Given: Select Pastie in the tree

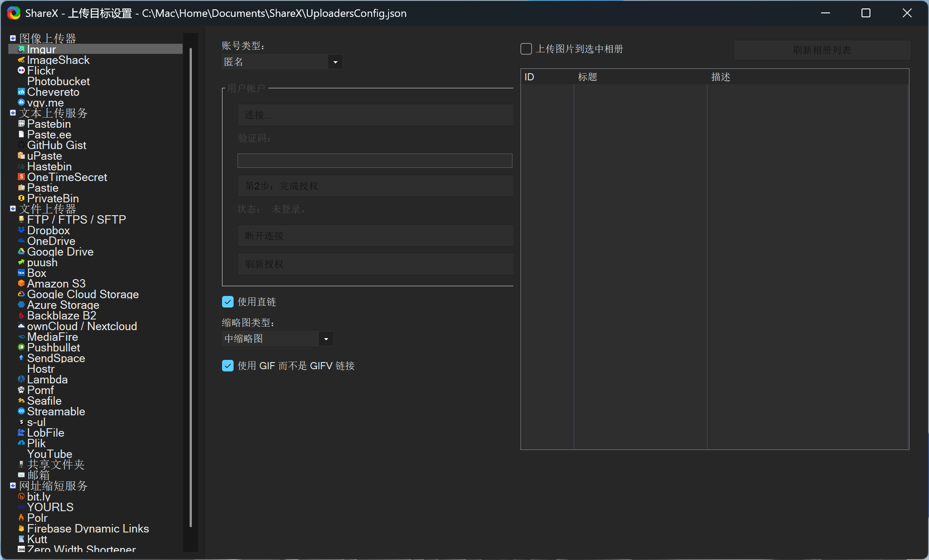Looking at the screenshot, I should point(43,188).
